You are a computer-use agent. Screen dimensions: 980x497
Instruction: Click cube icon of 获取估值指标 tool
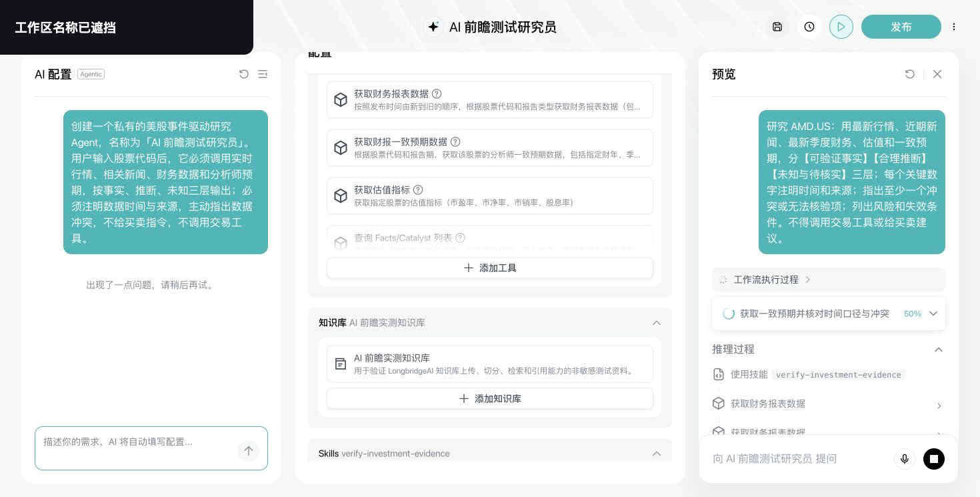341,195
